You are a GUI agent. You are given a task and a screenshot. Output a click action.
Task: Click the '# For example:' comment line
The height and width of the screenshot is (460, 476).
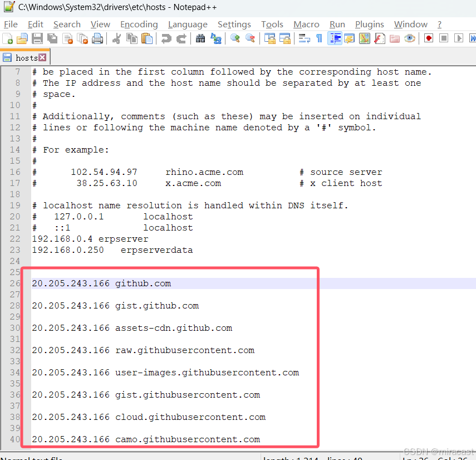71,150
